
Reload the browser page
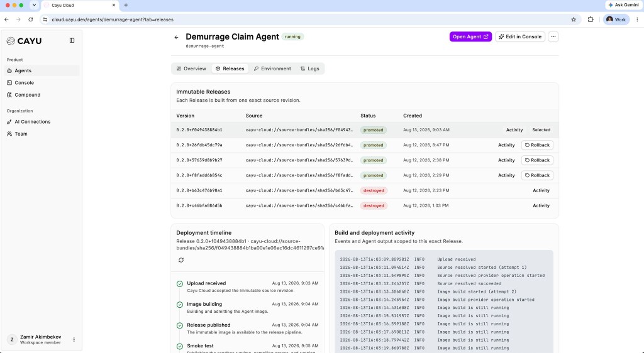pos(30,19)
